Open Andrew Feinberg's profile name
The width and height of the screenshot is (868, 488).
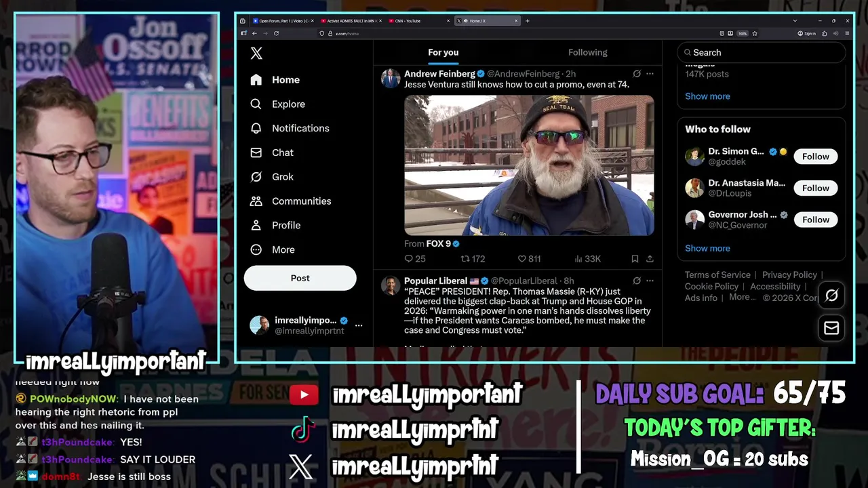coord(439,73)
